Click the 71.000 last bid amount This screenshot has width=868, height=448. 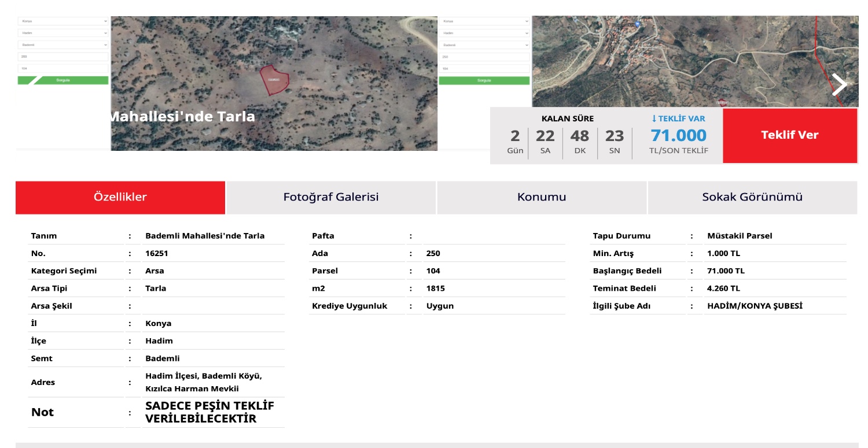coord(678,136)
